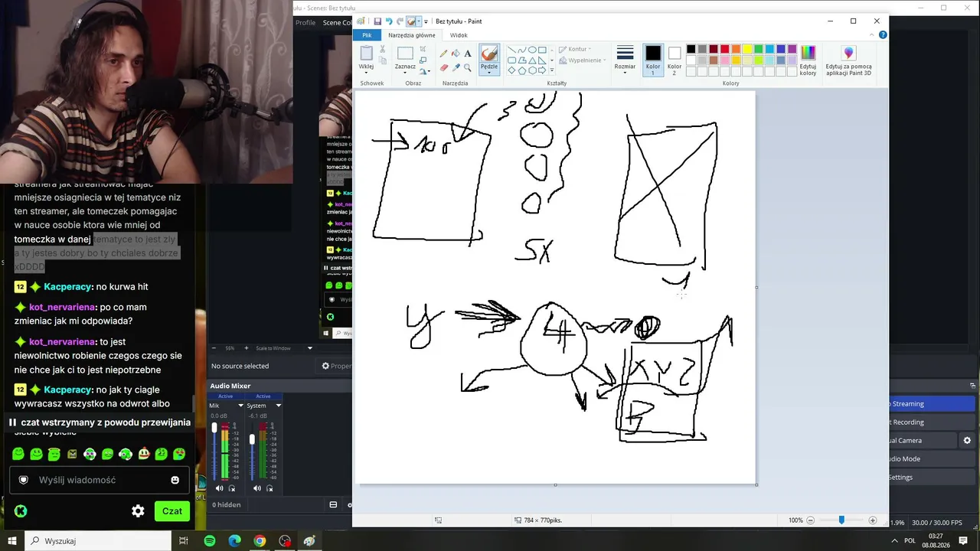Screen dimensions: 980x551
Task: Open Customize Quick Access Toolbar arrow
Action: tap(426, 21)
